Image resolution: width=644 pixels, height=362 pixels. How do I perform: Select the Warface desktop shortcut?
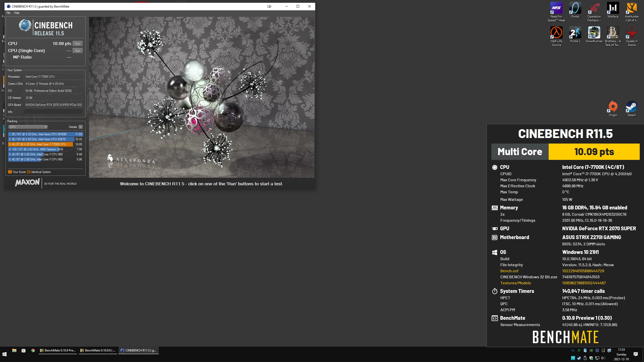613,10
